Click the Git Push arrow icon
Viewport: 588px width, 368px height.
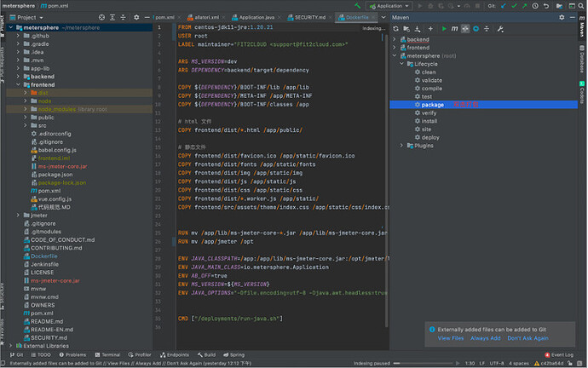(x=524, y=6)
